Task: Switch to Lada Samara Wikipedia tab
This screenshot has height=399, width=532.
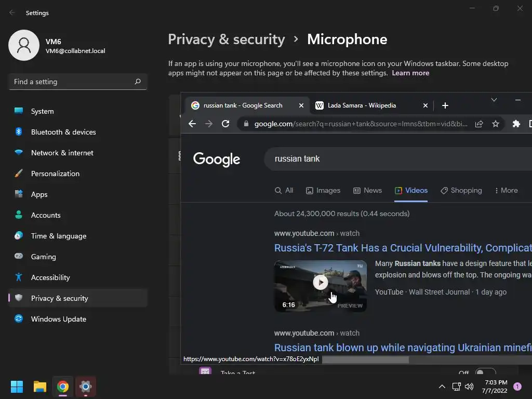Action: (371, 105)
